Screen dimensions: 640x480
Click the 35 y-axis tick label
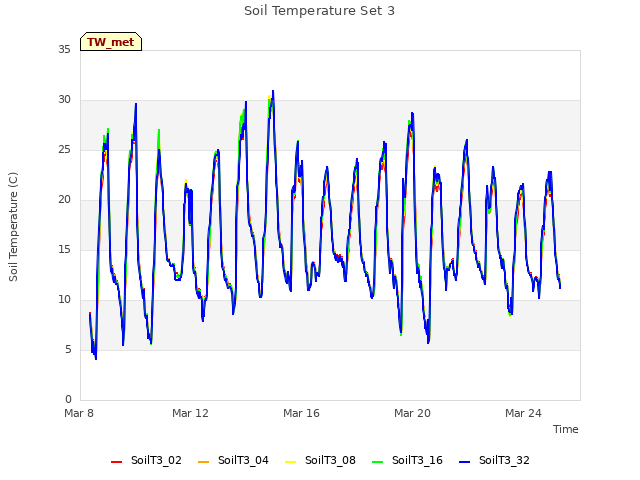point(64,50)
